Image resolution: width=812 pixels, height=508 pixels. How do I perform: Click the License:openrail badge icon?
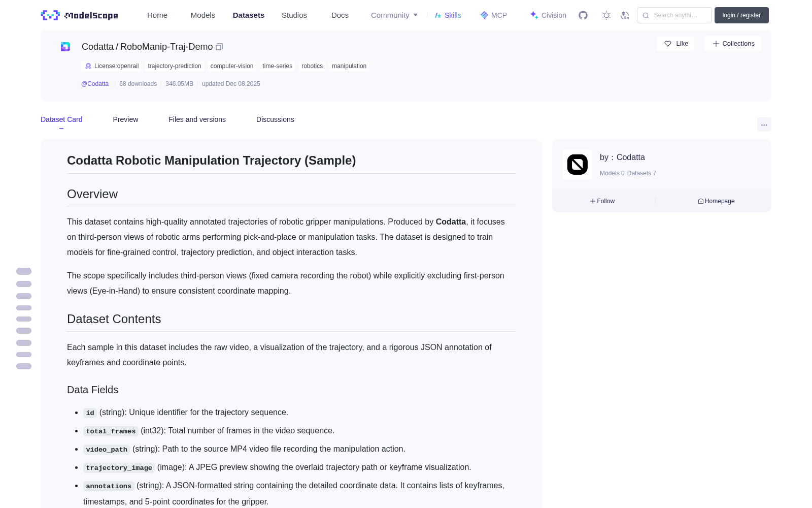tap(88, 66)
